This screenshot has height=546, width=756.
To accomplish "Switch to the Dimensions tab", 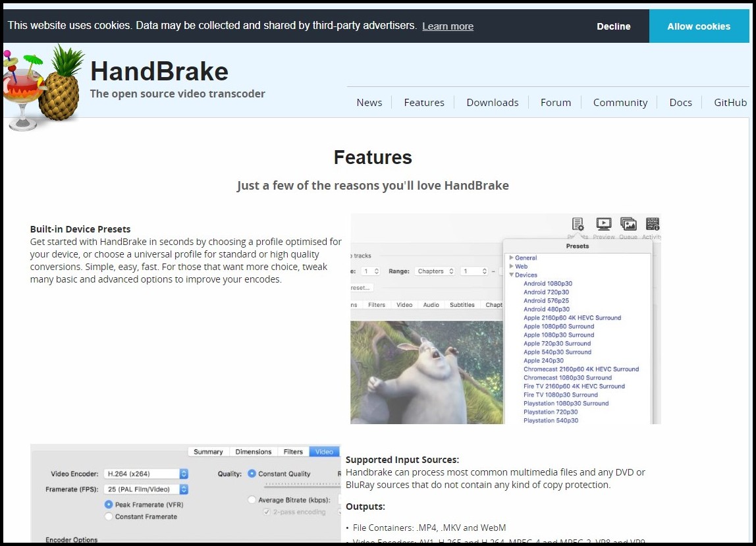I will coord(254,452).
